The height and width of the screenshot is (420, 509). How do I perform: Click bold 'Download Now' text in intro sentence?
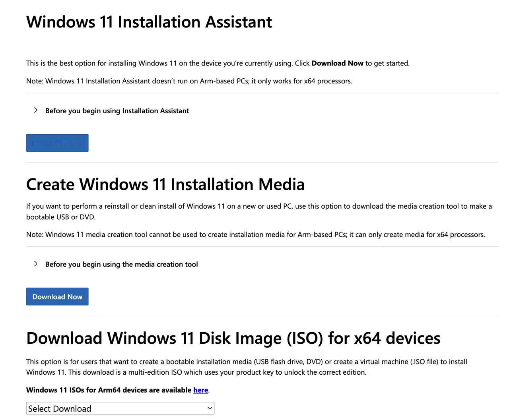[x=337, y=63]
